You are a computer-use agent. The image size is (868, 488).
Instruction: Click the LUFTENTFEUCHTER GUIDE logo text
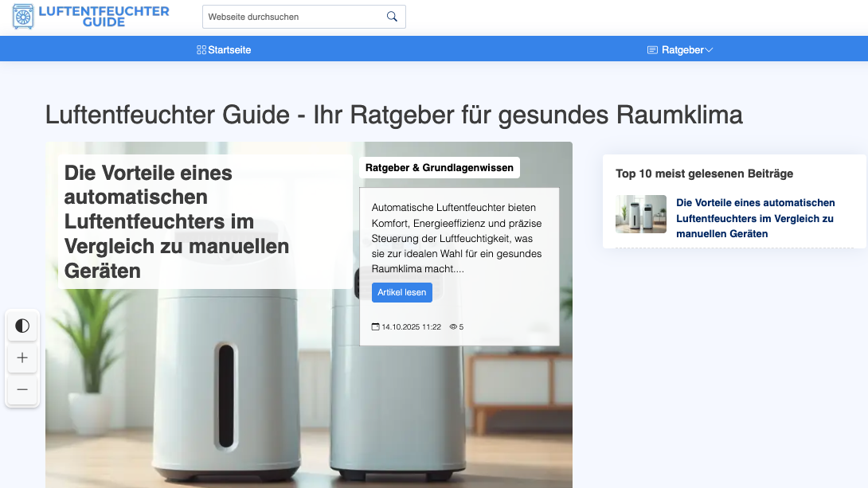point(104,17)
